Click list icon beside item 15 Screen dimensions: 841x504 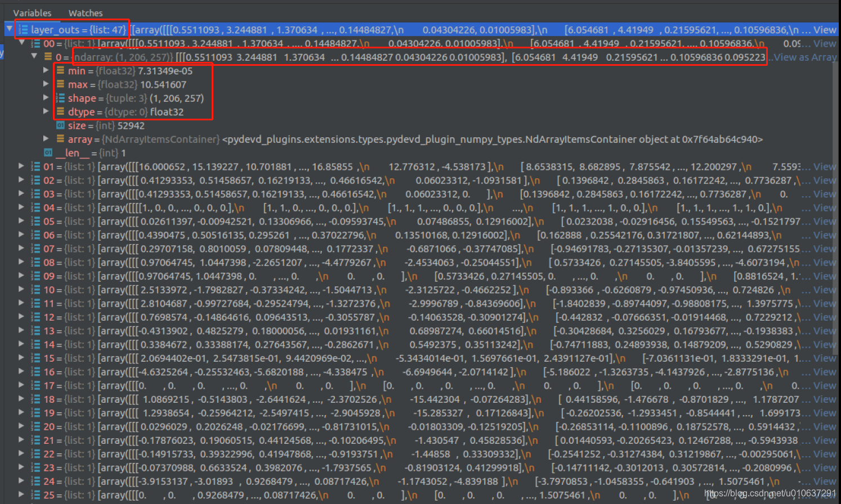tap(35, 358)
